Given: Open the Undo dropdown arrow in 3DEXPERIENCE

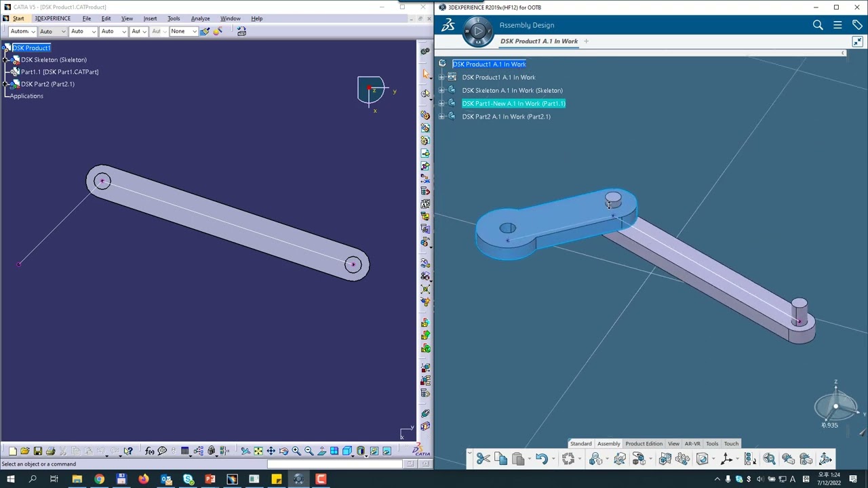Looking at the screenshot, I should click(553, 460).
